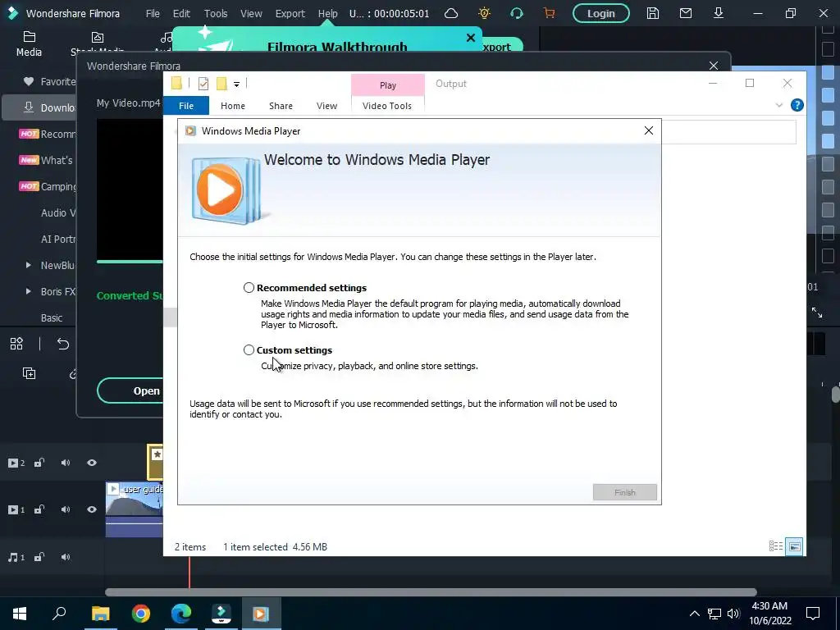Screen dimensions: 840x630
Task: Open Google Chrome from taskbar
Action: point(141,614)
